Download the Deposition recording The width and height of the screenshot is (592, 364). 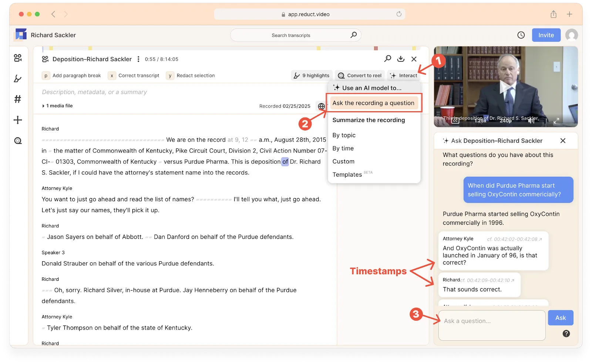coord(401,59)
